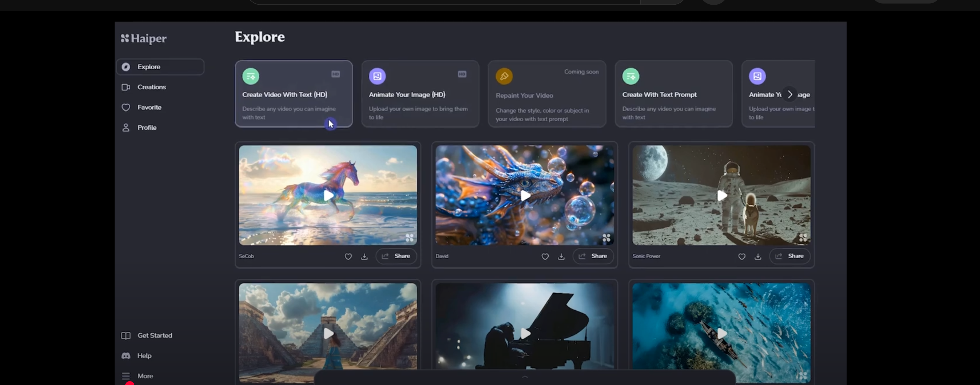
Task: Open the Creations sidebar item
Action: pyautogui.click(x=151, y=87)
